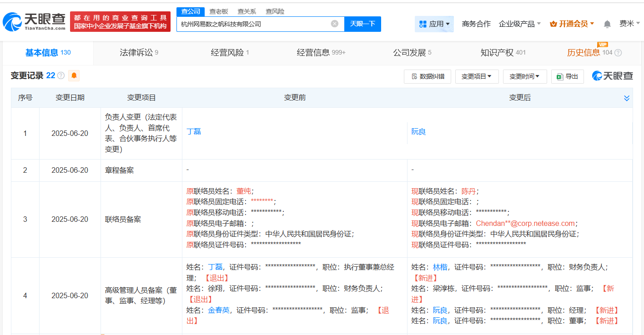Open the 变更时间 filter dropdown
The width and height of the screenshot is (644, 335).
[524, 76]
